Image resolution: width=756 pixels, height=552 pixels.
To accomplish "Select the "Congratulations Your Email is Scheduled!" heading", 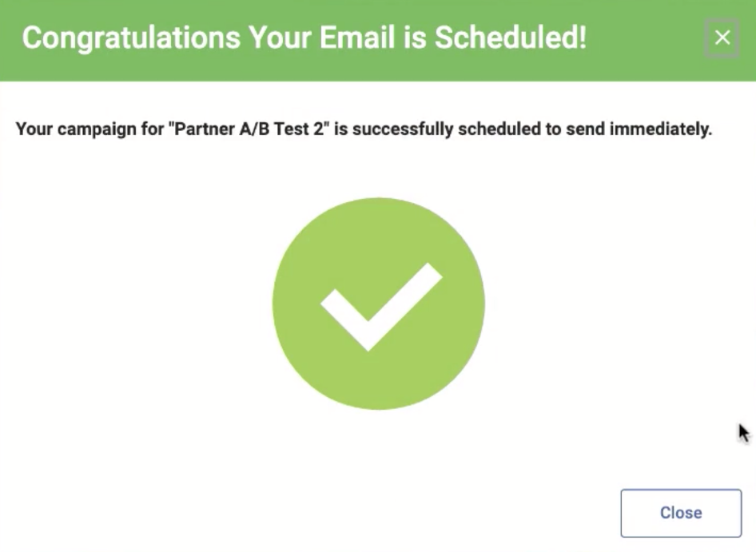I will [x=304, y=38].
